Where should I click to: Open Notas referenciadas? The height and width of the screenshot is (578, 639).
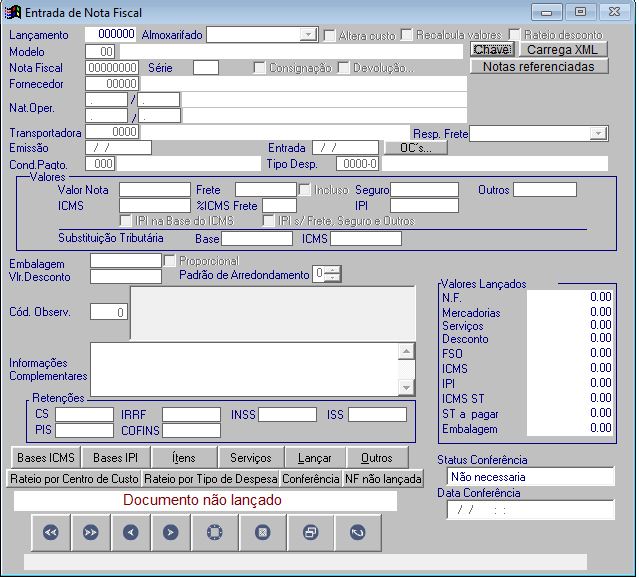[539, 66]
